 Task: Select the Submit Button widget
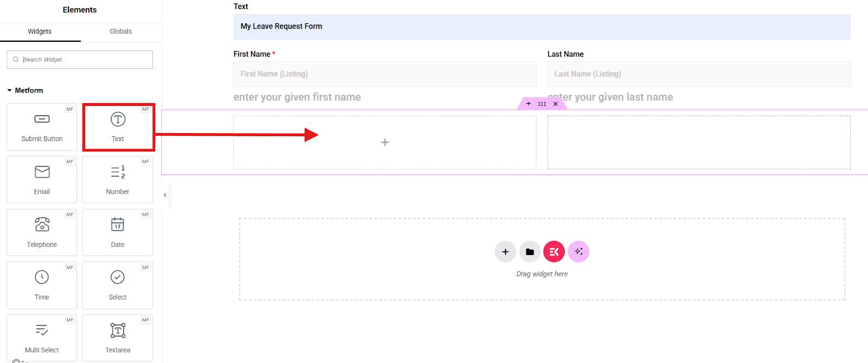click(x=42, y=127)
